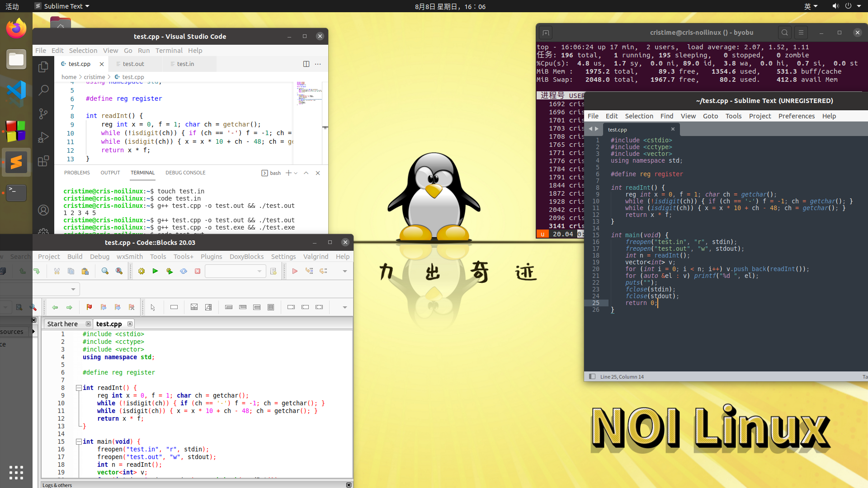Open DoxyBlocks menu in Code::Blocks
The image size is (868, 488).
(246, 257)
